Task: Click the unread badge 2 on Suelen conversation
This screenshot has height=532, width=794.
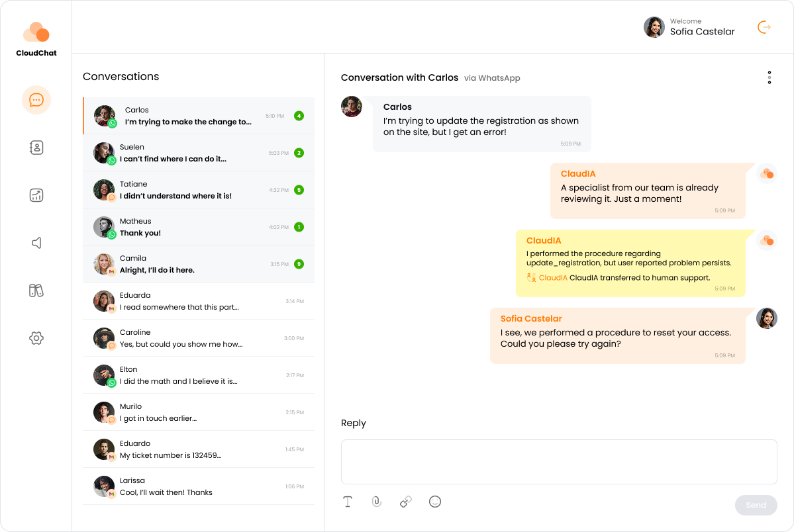Action: click(x=299, y=153)
